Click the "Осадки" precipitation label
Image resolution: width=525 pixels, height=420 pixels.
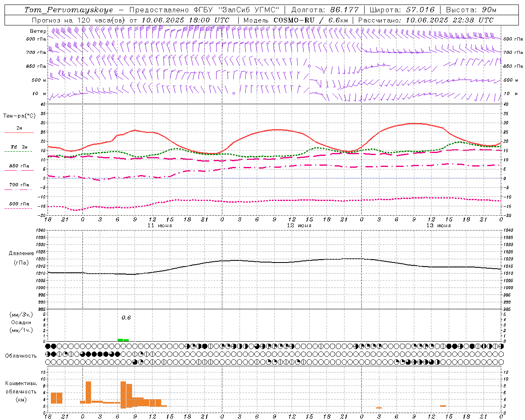coord(21,322)
